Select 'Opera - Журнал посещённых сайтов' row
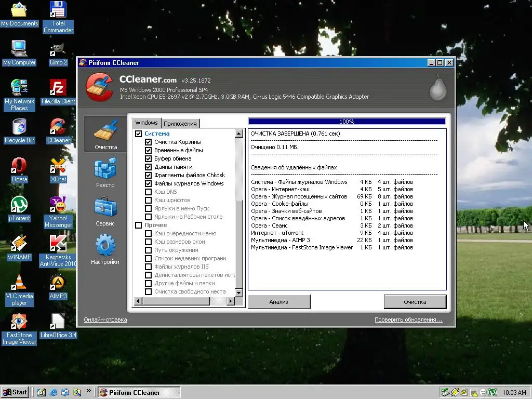532x399 pixels. (332, 196)
